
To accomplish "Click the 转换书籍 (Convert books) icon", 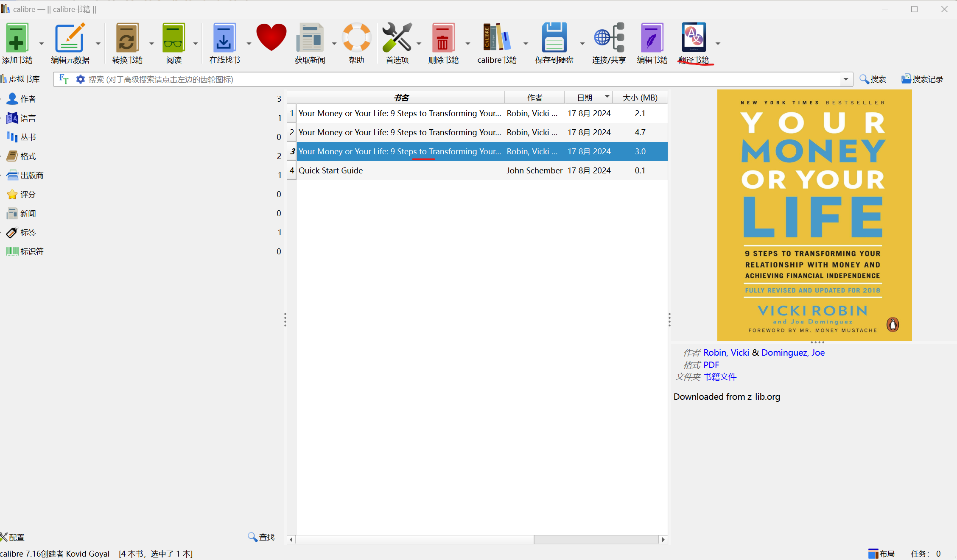I will (x=127, y=37).
